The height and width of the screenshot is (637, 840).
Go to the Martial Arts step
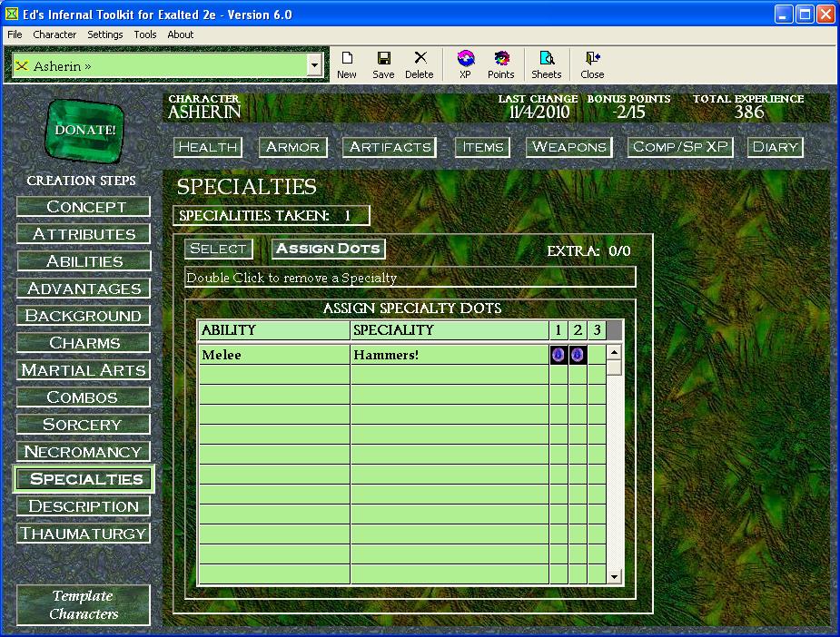[84, 370]
